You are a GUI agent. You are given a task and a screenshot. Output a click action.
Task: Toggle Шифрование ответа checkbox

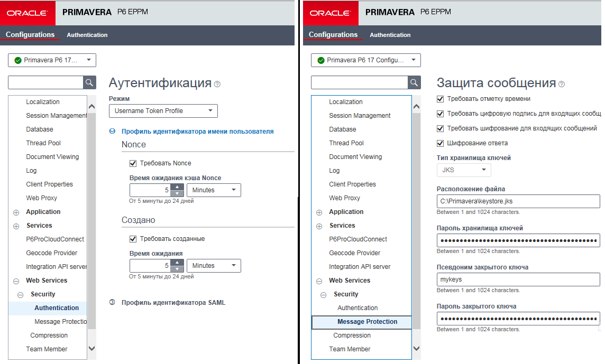coord(440,144)
